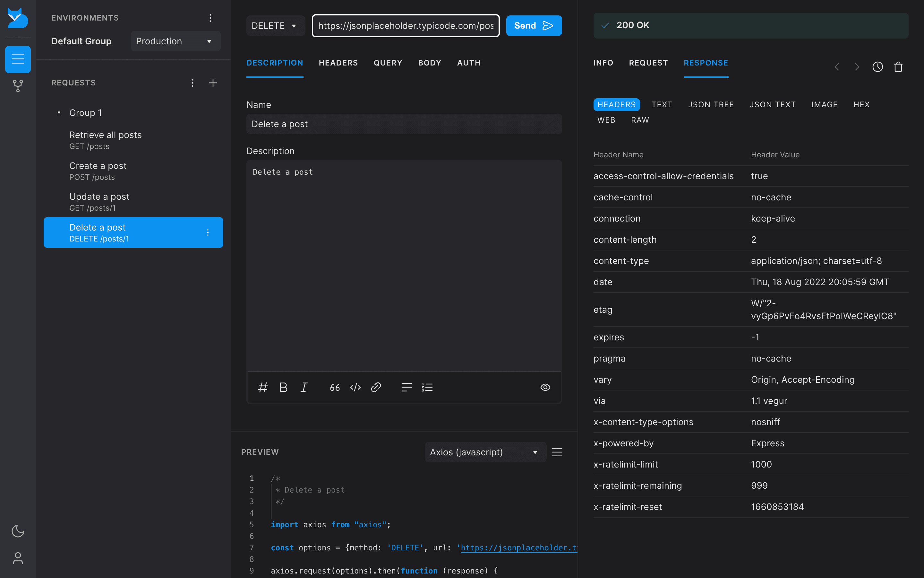Select the HEADERS response view

(x=616, y=104)
